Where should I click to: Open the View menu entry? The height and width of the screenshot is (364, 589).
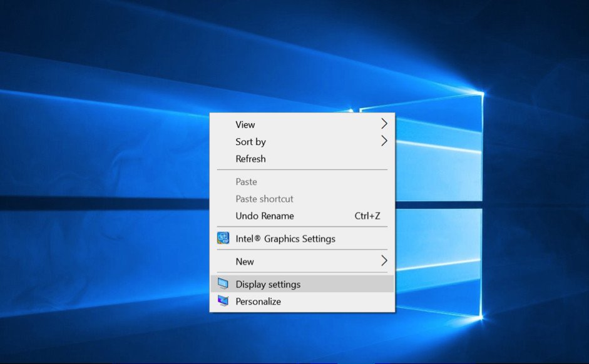tap(245, 124)
